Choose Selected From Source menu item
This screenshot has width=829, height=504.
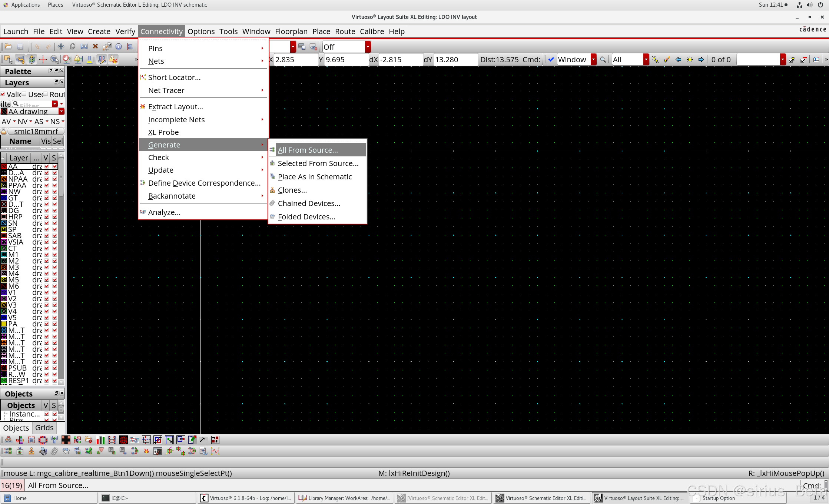tap(318, 163)
